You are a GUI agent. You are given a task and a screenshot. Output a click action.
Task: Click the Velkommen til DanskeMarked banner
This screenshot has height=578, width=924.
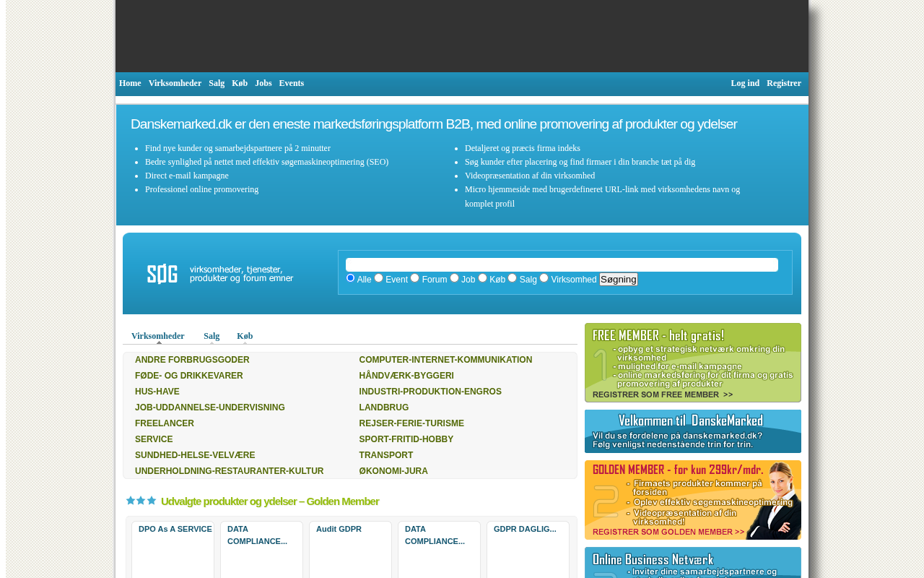693,431
